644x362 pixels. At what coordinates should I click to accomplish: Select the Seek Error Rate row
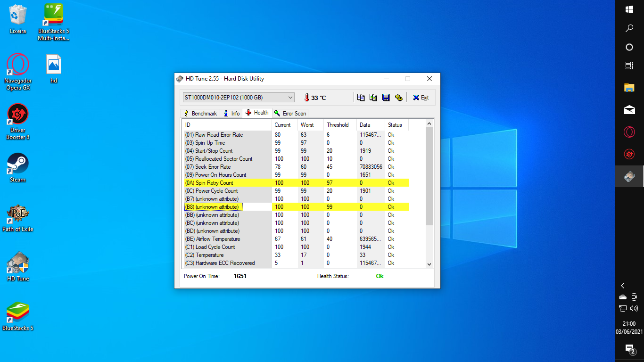point(296,167)
